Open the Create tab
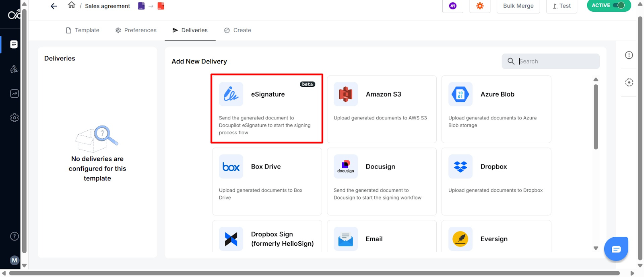The height and width of the screenshot is (277, 644). click(x=237, y=30)
